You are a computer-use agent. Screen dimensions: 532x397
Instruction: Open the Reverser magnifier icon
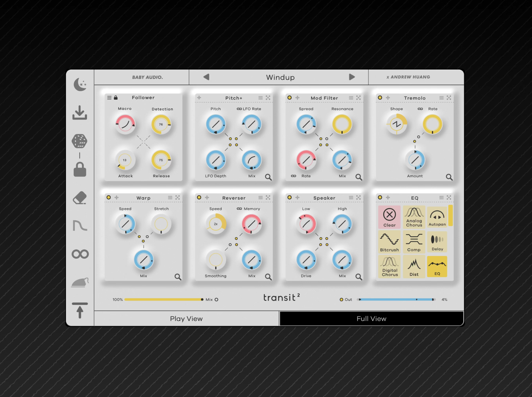(268, 277)
